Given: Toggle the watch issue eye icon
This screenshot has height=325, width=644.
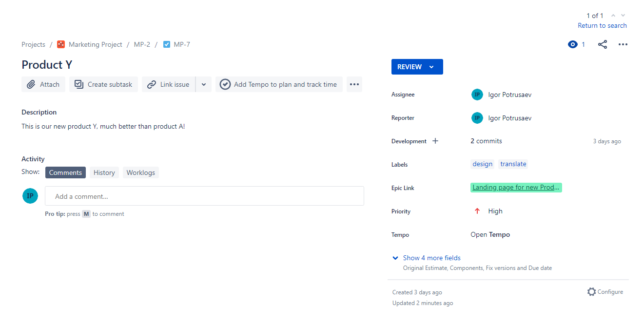Looking at the screenshot, I should point(572,44).
